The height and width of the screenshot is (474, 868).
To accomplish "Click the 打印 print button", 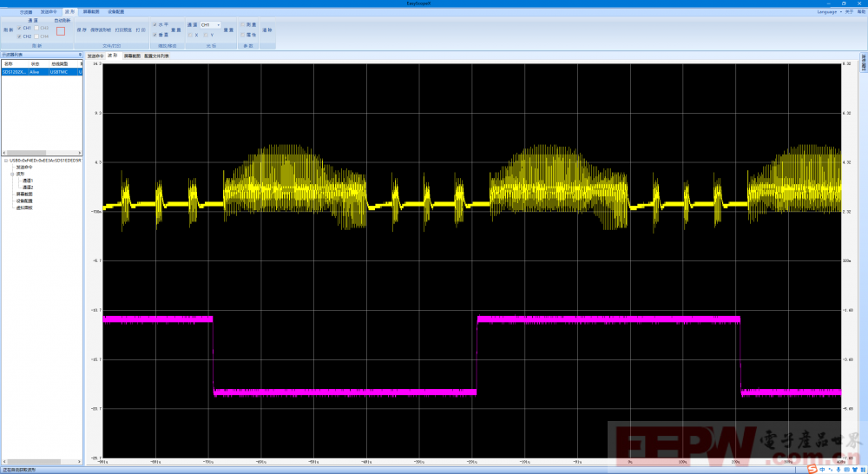I will click(x=141, y=30).
